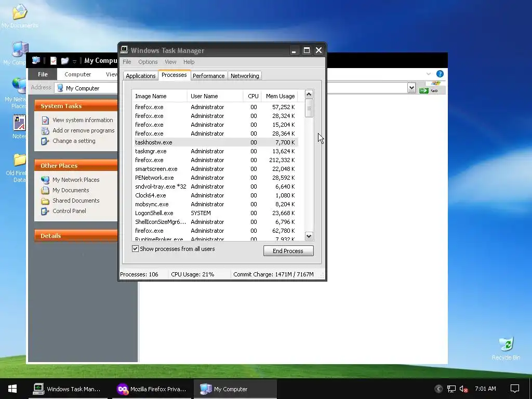Click the muted volume tray icon

[x=464, y=389]
